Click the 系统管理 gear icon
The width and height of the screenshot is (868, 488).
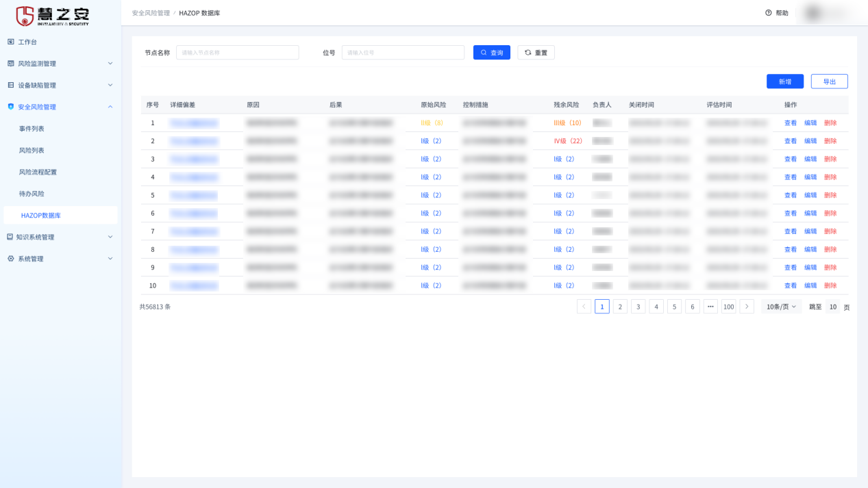coord(11,259)
